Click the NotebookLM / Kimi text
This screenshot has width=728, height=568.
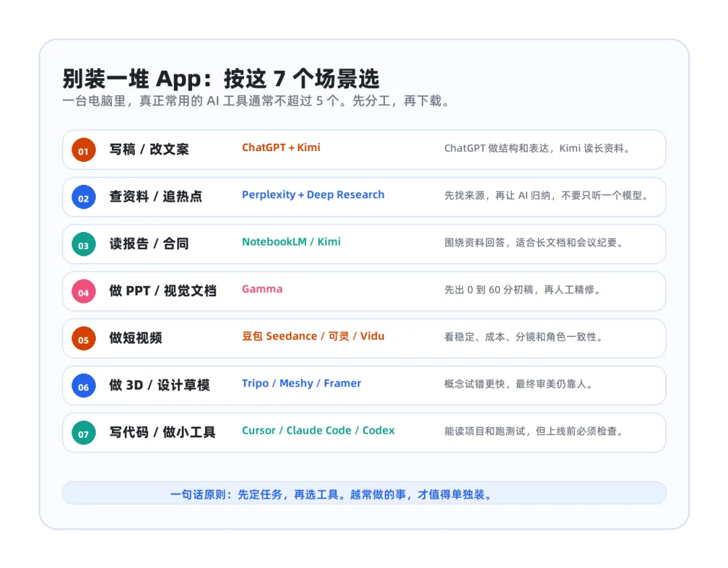[x=291, y=242]
